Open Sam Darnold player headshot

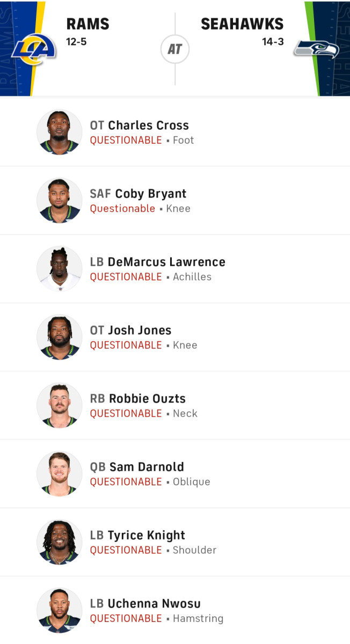(59, 473)
